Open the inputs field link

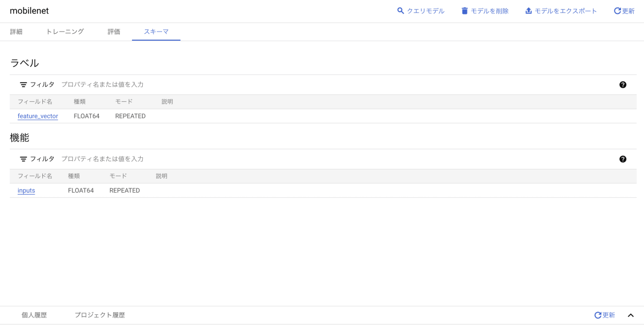[x=26, y=190]
